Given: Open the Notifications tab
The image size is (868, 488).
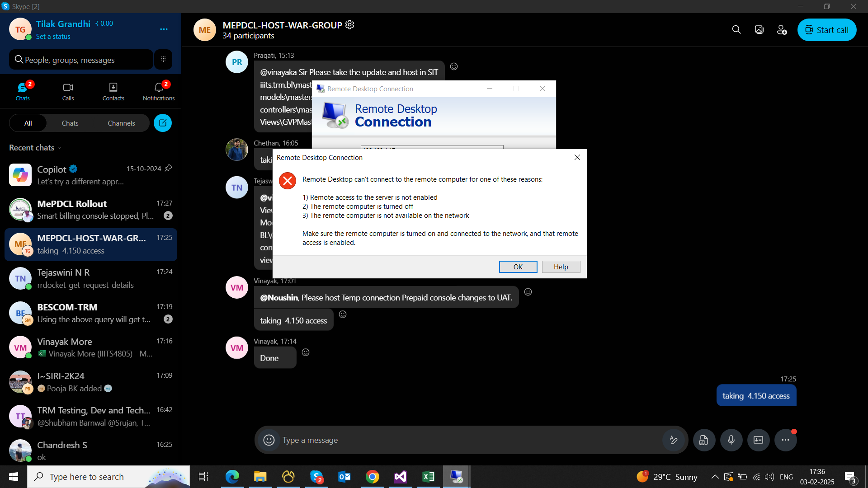Looking at the screenshot, I should click(159, 91).
